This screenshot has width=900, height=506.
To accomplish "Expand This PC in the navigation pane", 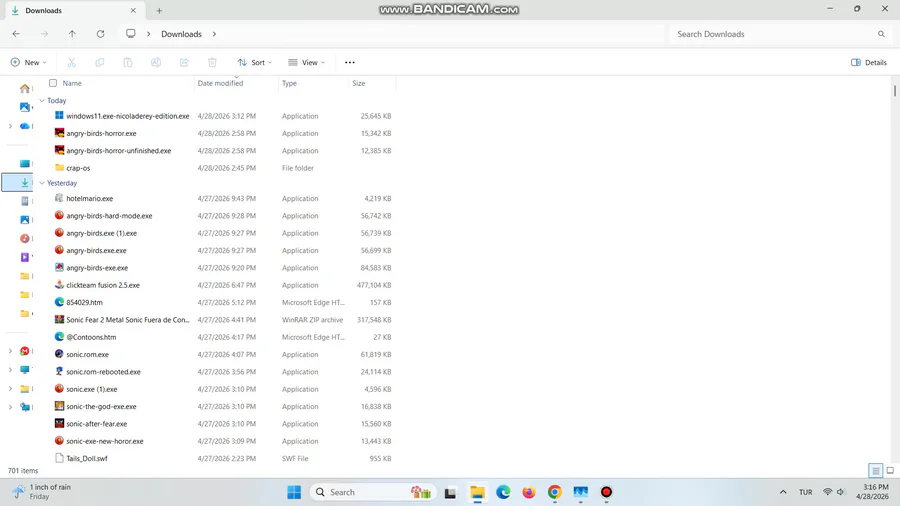I will pos(10,370).
